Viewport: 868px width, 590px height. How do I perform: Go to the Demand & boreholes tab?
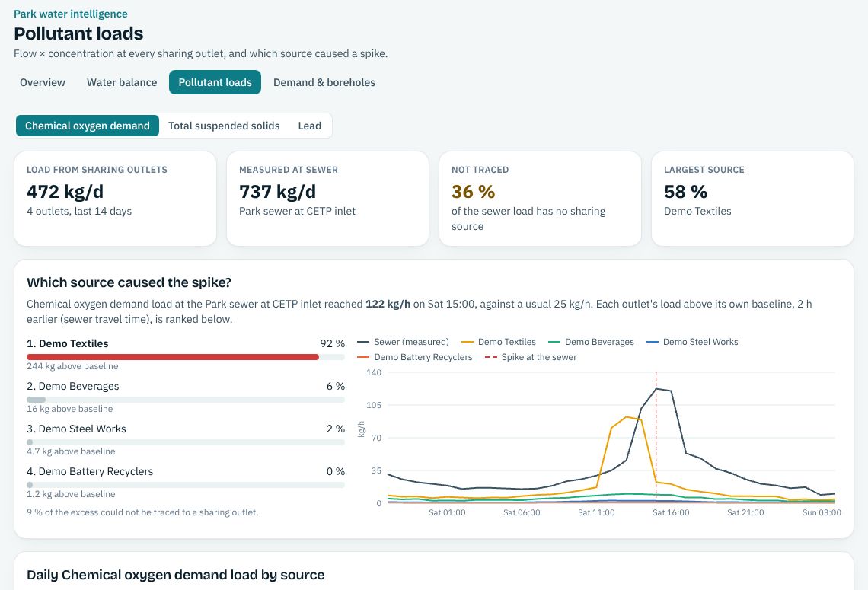pos(324,82)
